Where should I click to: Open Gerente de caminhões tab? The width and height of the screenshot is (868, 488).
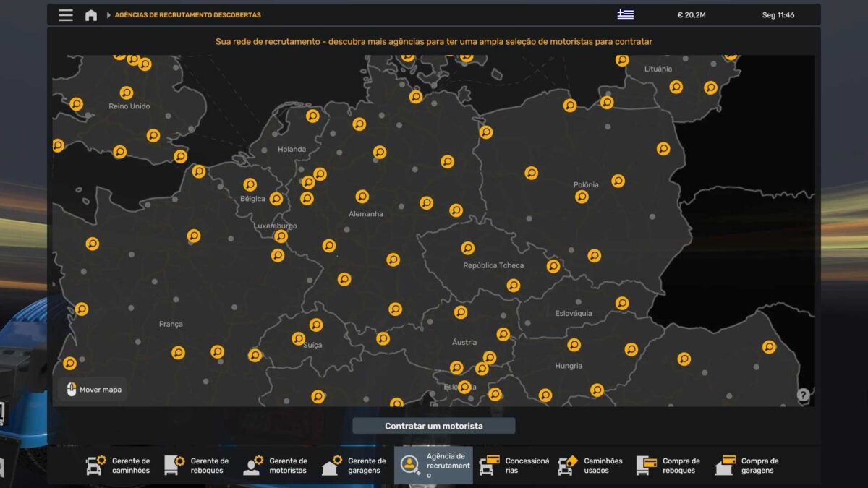(118, 466)
